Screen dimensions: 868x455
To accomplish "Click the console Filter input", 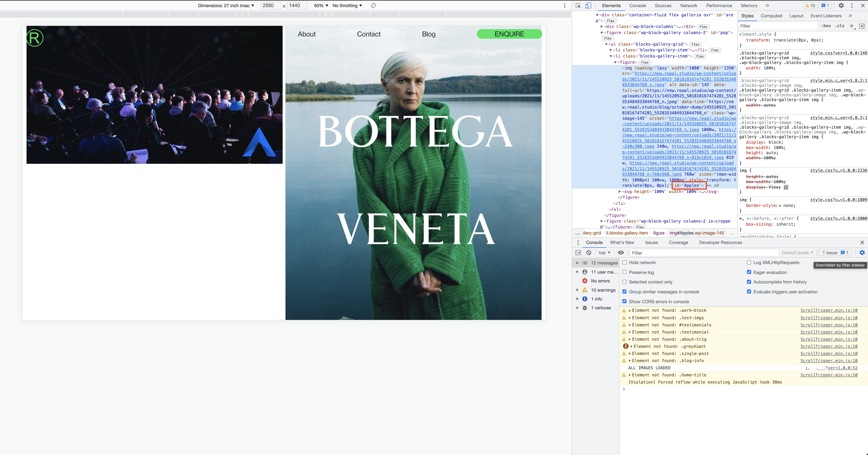I will coord(704,253).
